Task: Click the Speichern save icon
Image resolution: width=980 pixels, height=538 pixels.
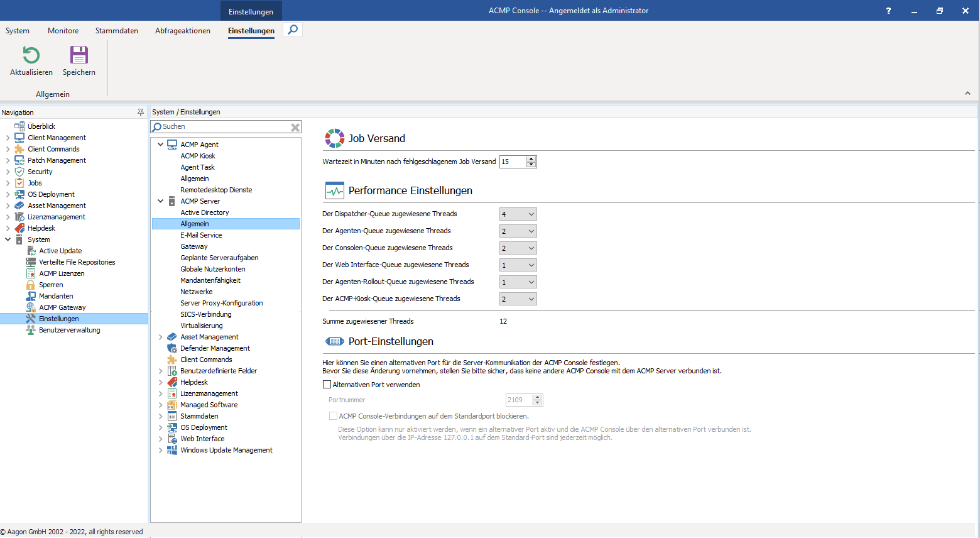Action: pyautogui.click(x=79, y=55)
